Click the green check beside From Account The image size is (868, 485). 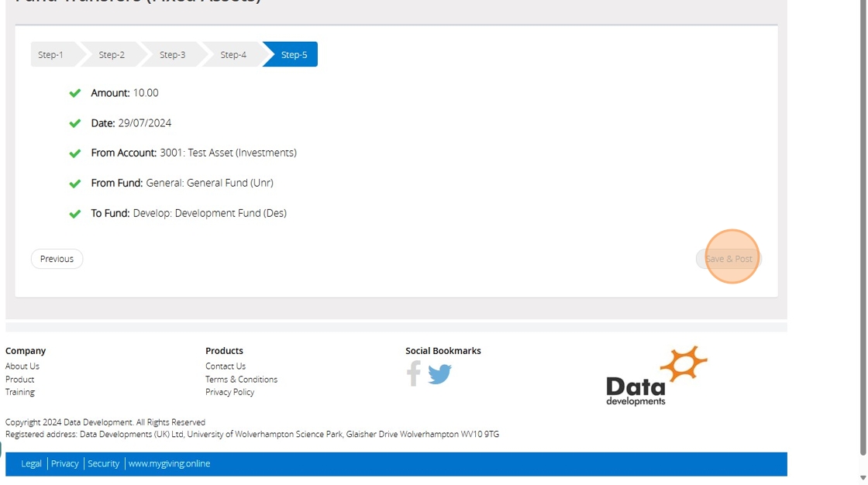tap(74, 153)
